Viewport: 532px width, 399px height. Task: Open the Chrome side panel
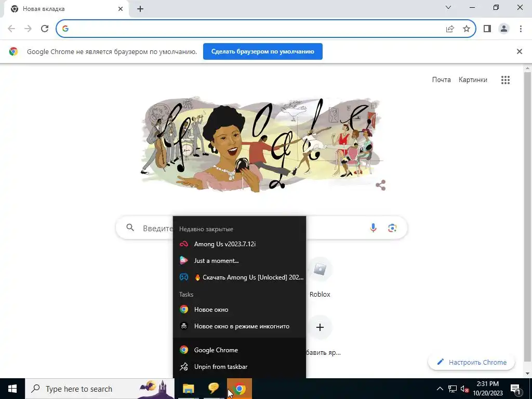click(487, 29)
